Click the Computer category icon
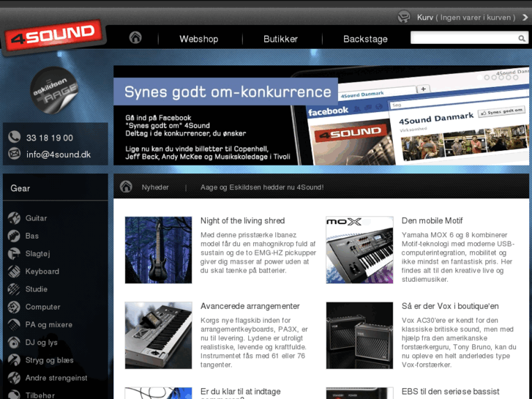Viewport: 532px width, 399px height. click(x=14, y=307)
